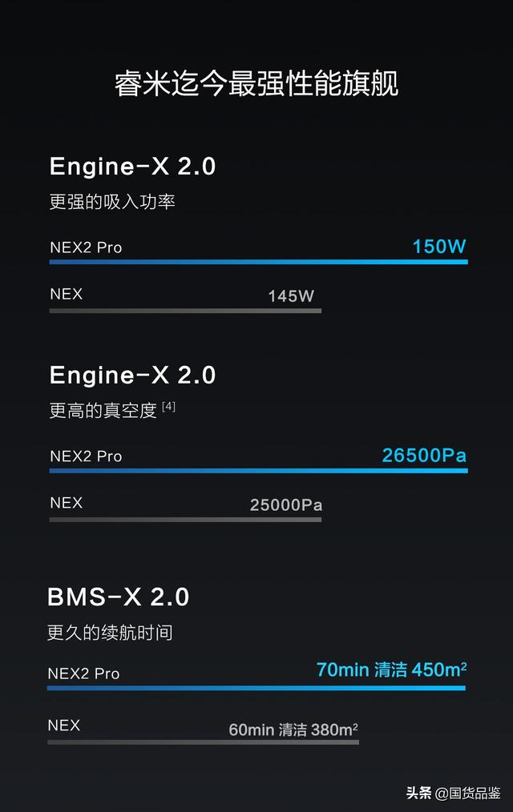
Task: Click the NEX2 Pro vacuum blue bar
Action: pyautogui.click(x=259, y=471)
